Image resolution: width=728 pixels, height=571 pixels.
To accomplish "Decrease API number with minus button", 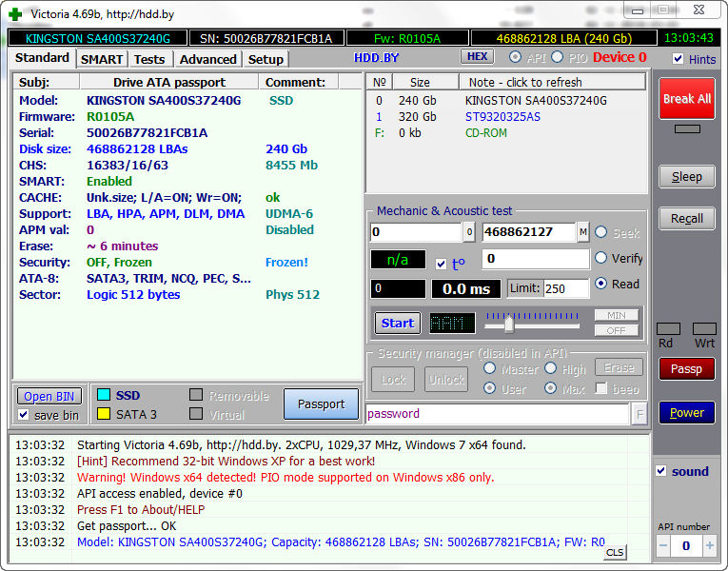I will pyautogui.click(x=663, y=546).
